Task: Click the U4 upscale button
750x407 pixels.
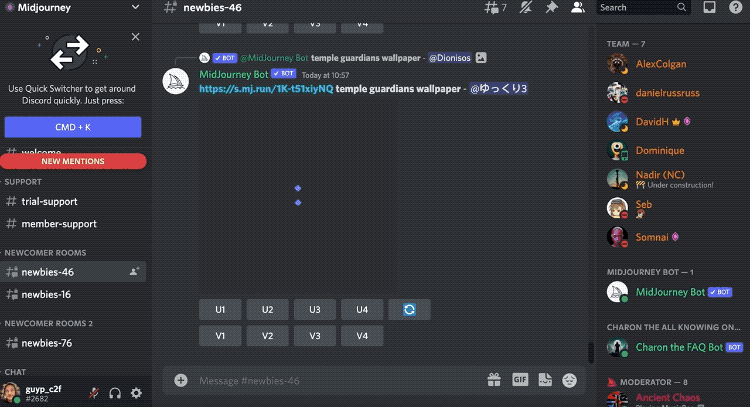Action: (x=362, y=309)
